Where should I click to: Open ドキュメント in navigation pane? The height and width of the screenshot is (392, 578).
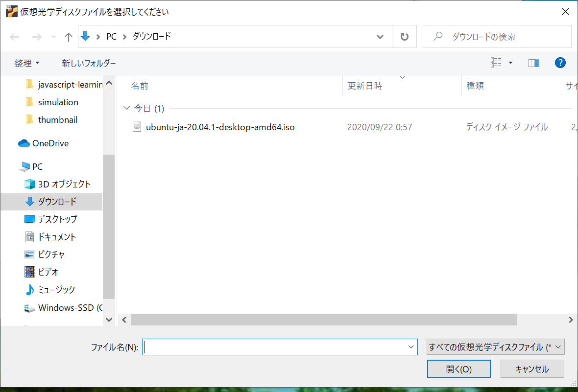click(x=50, y=237)
